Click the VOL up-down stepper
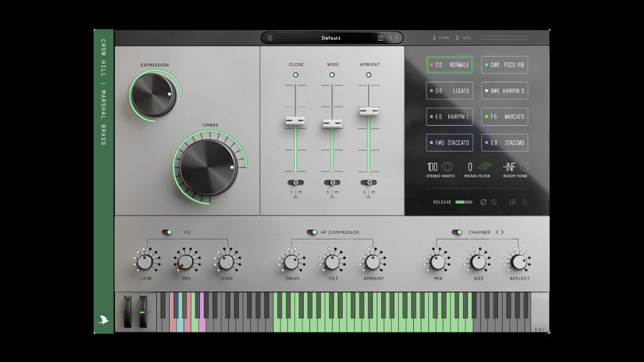The width and height of the screenshot is (644, 362). 457,38
